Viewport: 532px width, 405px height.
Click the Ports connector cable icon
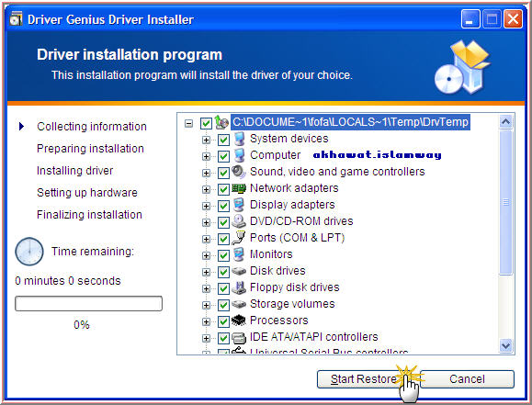click(x=239, y=238)
